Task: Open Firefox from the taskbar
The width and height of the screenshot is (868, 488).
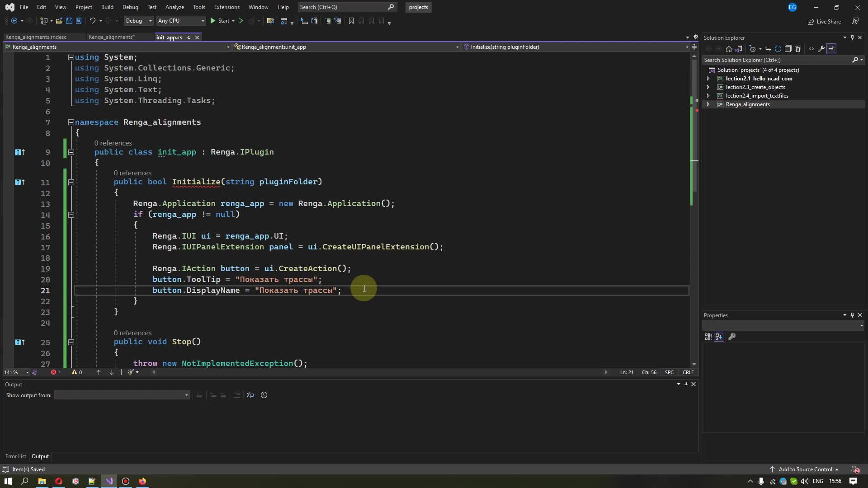Action: click(142, 481)
